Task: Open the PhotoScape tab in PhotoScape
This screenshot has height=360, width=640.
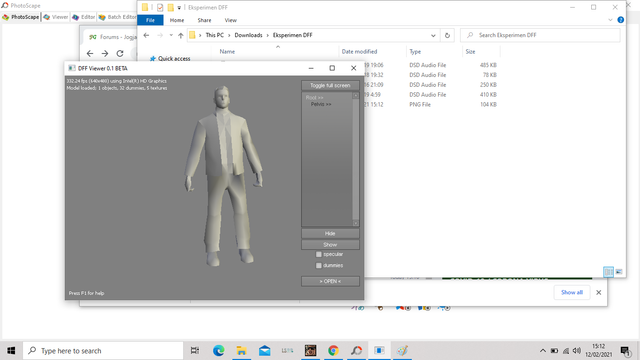Action: click(20, 17)
